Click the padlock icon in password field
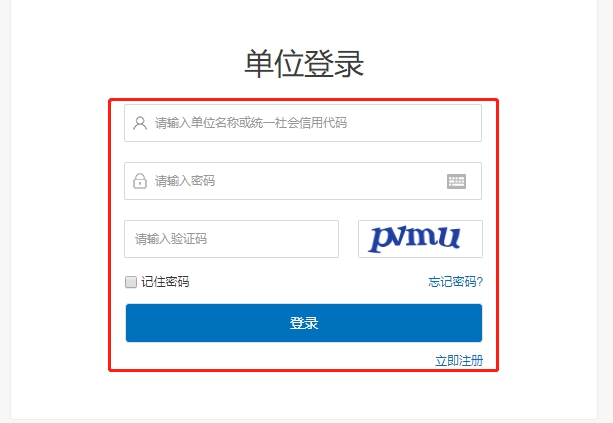613x423 pixels. point(140,181)
